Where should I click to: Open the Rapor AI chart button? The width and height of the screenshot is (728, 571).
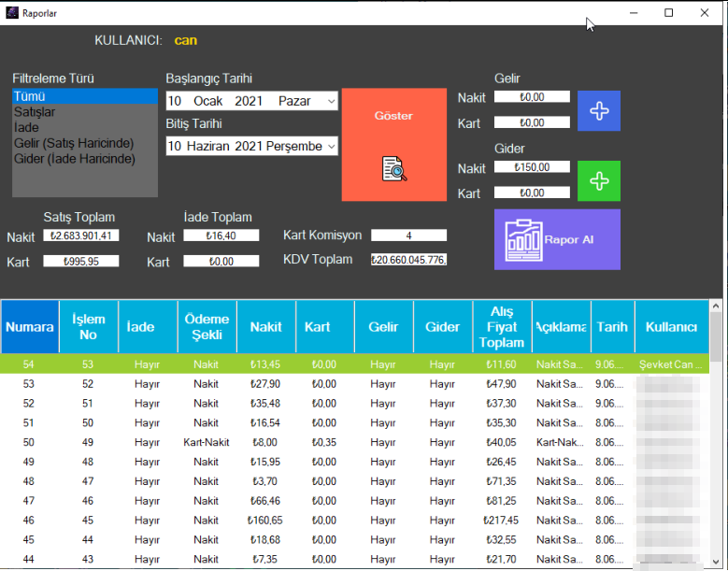557,239
